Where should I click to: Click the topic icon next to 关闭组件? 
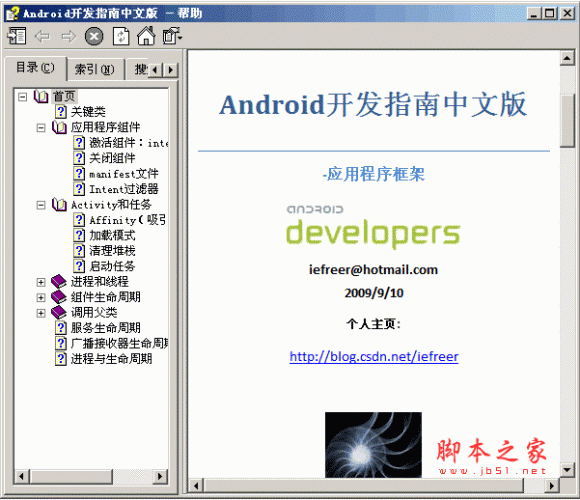(79, 158)
